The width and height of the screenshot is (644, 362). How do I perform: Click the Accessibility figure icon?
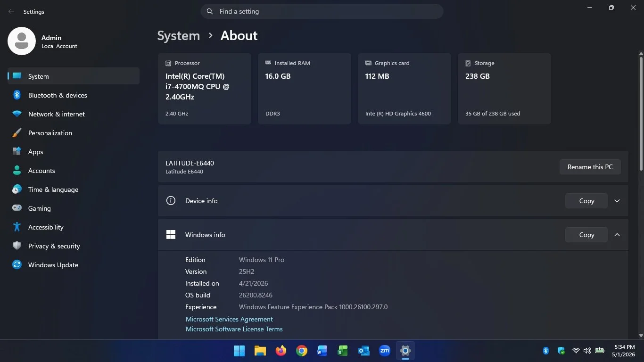(x=17, y=227)
